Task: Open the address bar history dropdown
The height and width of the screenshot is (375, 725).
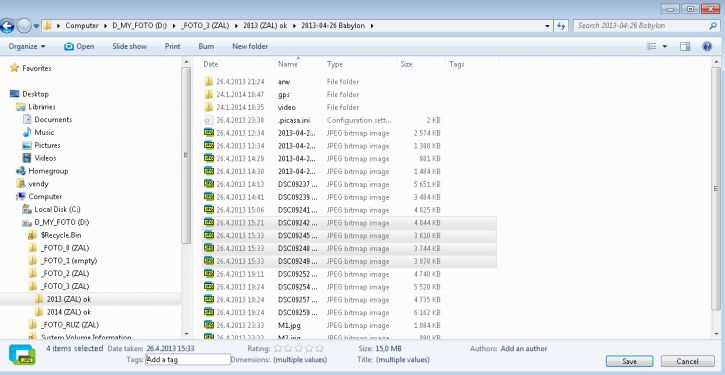Action: tap(547, 26)
